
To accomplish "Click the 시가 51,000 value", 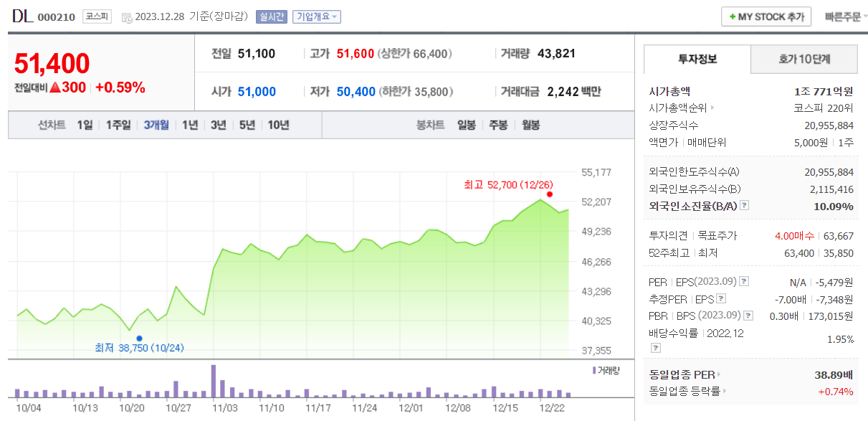I will coord(257,92).
